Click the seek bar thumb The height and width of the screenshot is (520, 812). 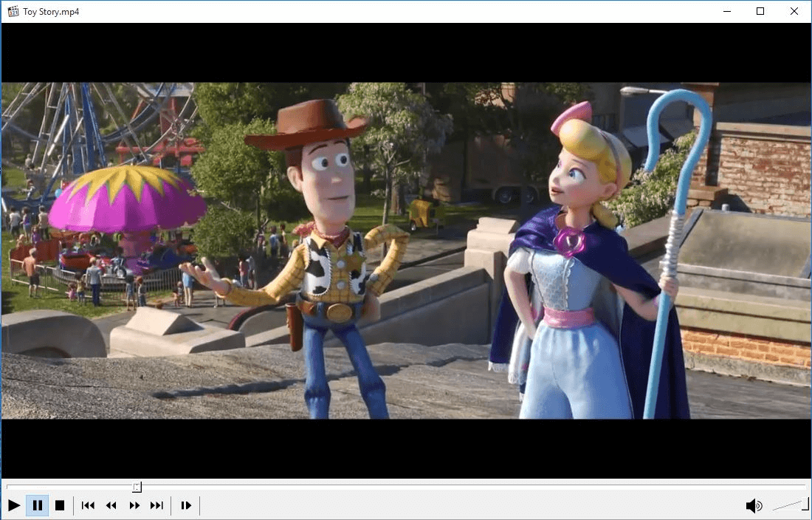pos(137,487)
